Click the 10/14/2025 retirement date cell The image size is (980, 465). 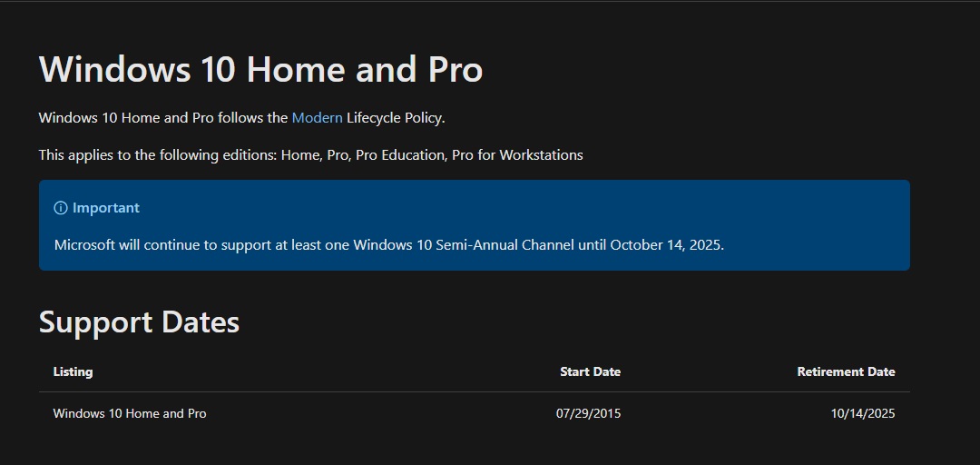tap(863, 413)
